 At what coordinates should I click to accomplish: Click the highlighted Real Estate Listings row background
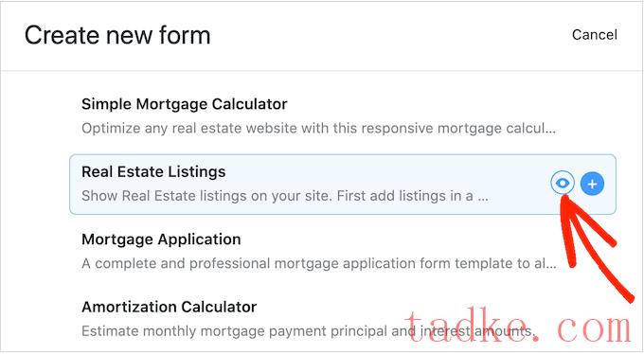[343, 185]
